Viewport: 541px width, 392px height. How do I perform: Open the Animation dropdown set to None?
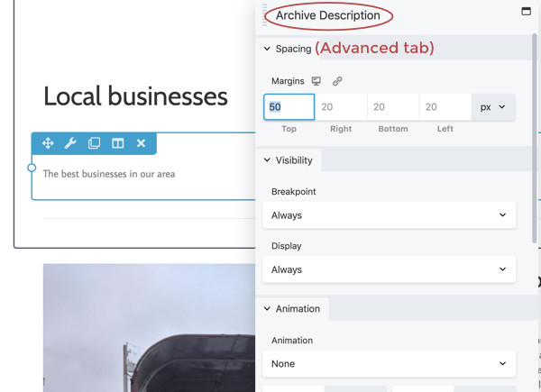pos(390,364)
